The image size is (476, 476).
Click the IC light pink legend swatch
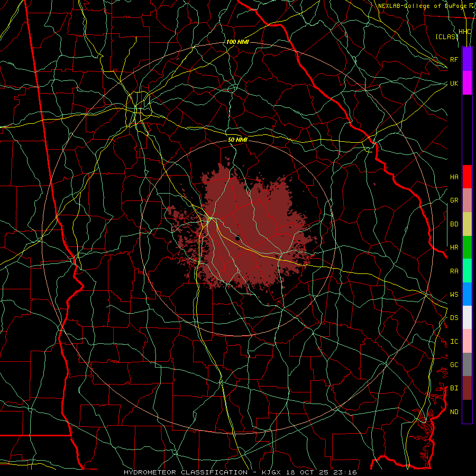click(467, 341)
